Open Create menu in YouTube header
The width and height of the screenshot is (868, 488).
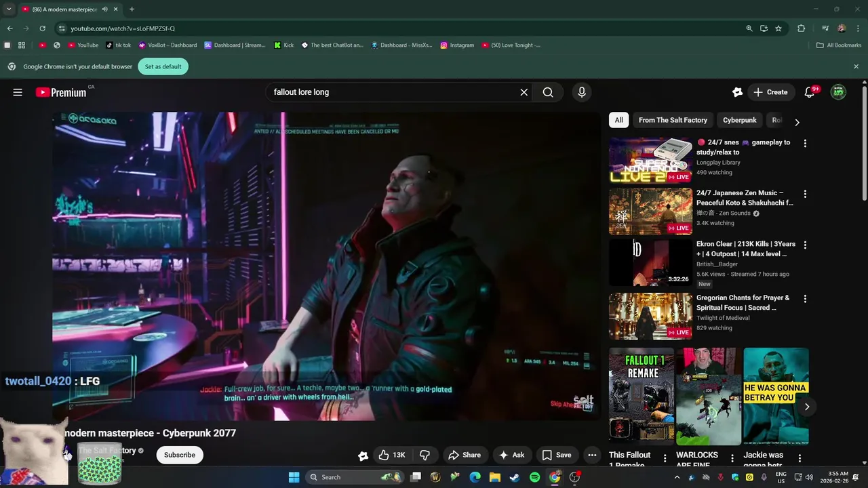click(772, 92)
